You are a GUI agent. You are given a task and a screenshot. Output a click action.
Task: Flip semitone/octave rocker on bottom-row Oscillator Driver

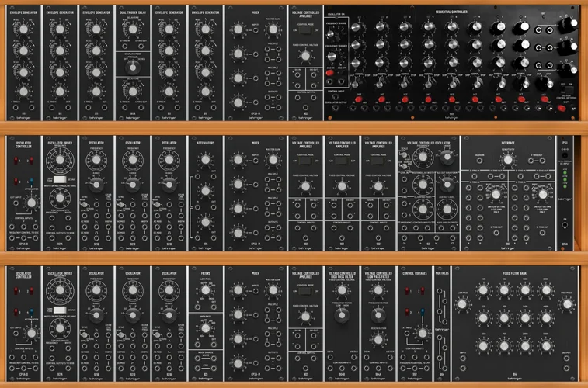click(x=60, y=310)
